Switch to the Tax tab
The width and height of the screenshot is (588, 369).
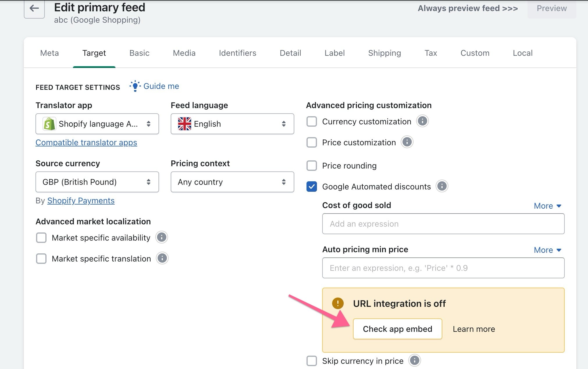(x=431, y=53)
